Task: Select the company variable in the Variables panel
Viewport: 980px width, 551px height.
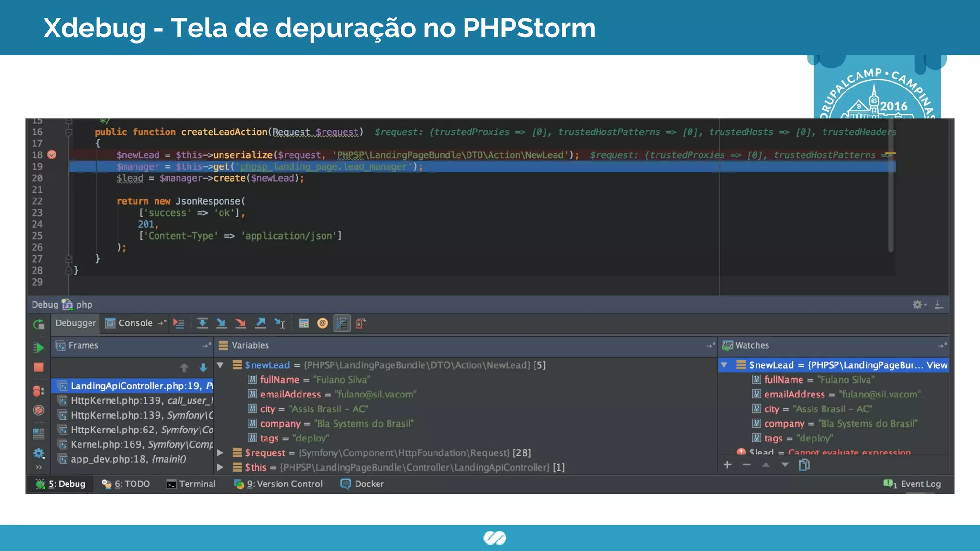Action: pyautogui.click(x=331, y=424)
